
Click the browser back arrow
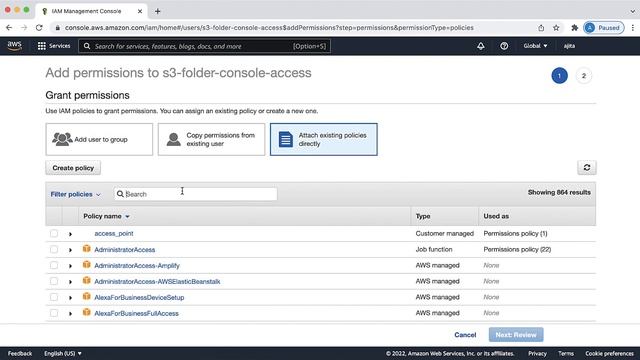[9, 28]
